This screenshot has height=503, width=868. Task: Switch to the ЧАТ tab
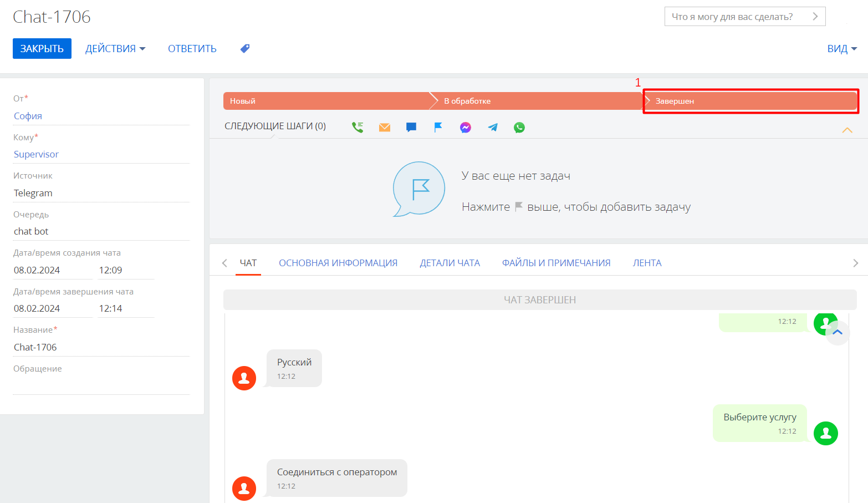[248, 263]
